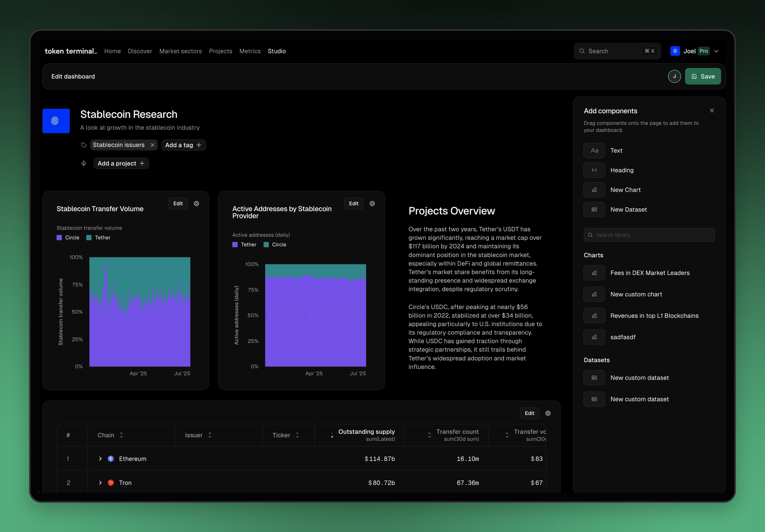Expand the Tron row
This screenshot has width=765, height=532.
pyautogui.click(x=100, y=483)
